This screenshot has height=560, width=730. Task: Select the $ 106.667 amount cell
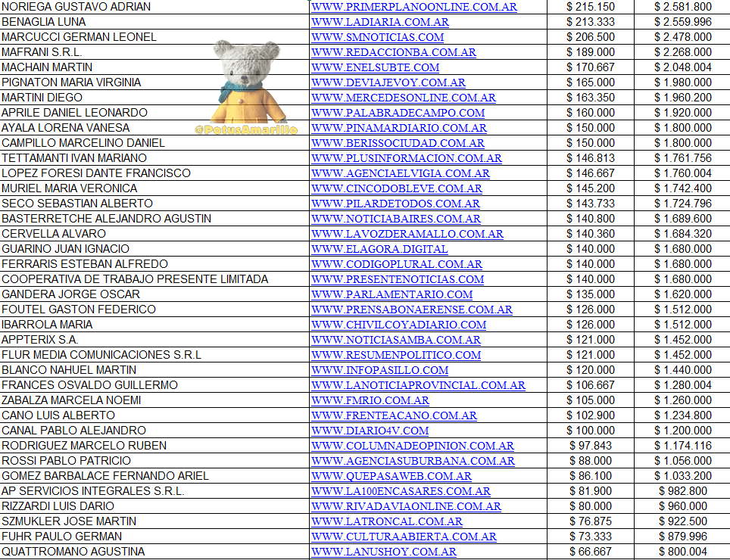click(591, 384)
